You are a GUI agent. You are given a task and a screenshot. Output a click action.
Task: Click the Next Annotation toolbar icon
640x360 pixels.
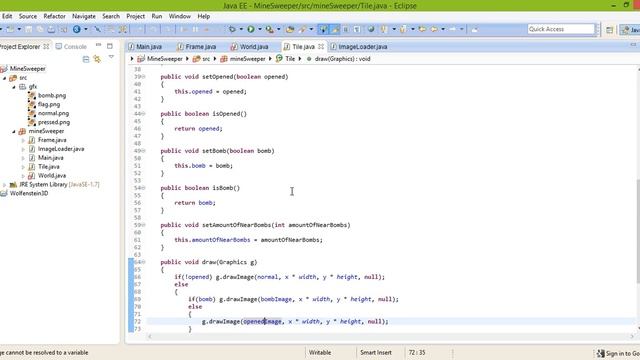[x=383, y=29]
